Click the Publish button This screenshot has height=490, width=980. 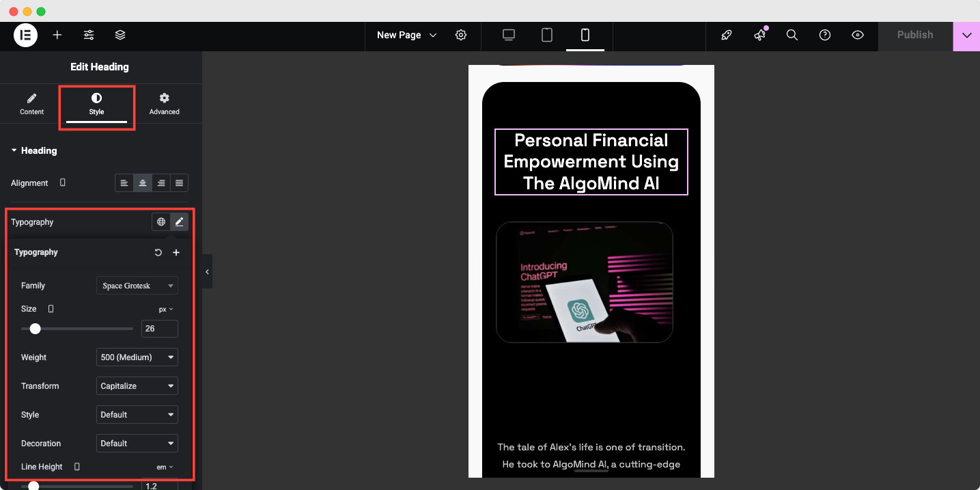point(914,35)
